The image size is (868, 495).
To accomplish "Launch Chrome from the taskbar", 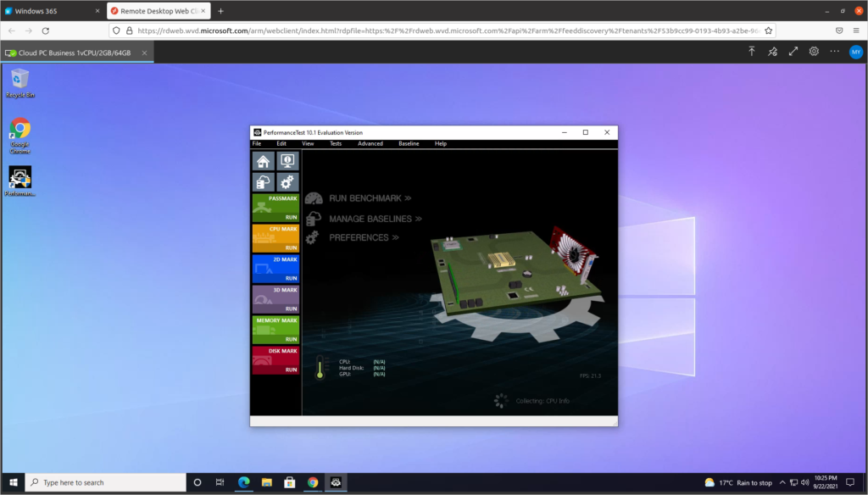I will pyautogui.click(x=313, y=482).
